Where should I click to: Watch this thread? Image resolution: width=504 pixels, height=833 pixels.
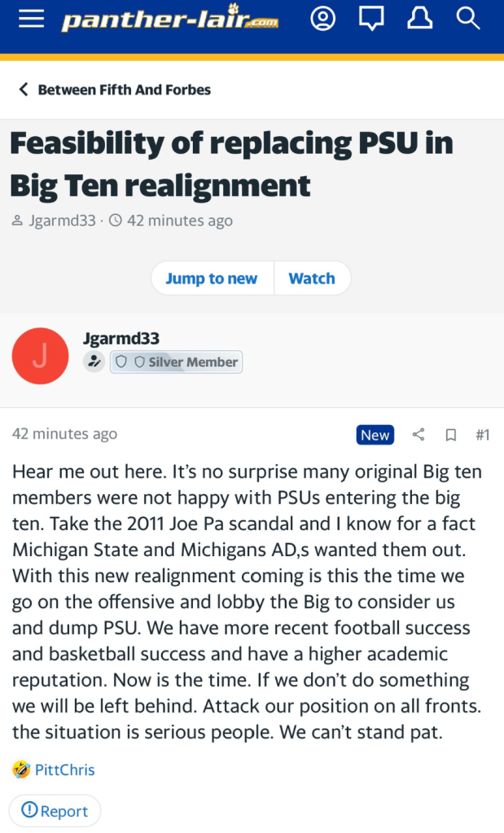click(x=312, y=278)
